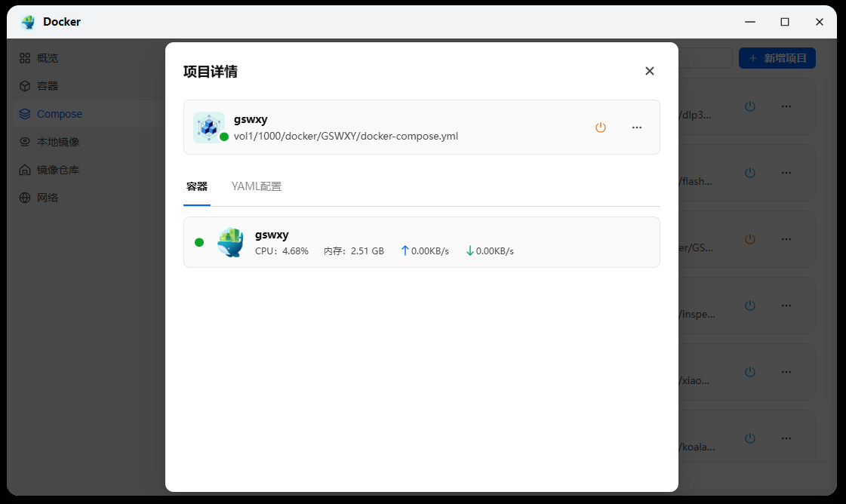Maximize the Docker window
The width and height of the screenshot is (846, 504).
pyautogui.click(x=785, y=22)
